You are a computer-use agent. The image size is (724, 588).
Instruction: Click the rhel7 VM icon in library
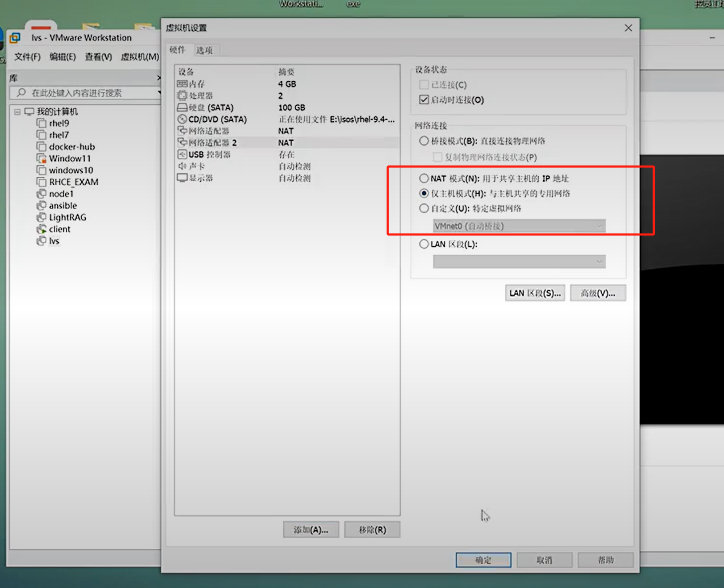41,135
